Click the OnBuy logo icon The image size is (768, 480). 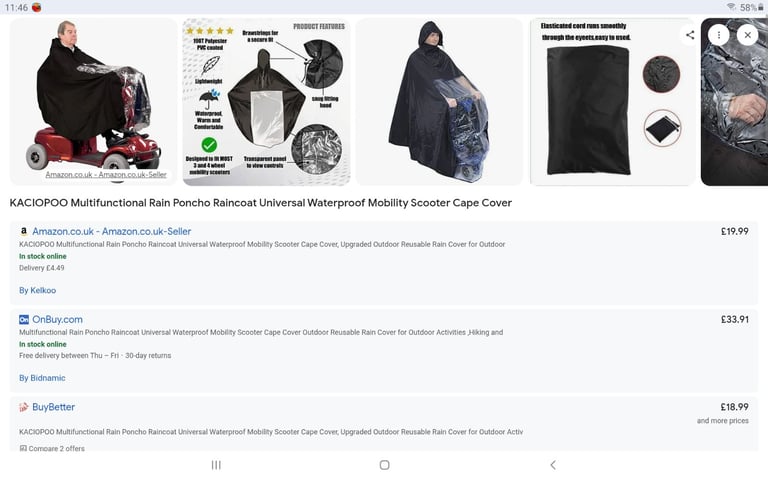24,320
